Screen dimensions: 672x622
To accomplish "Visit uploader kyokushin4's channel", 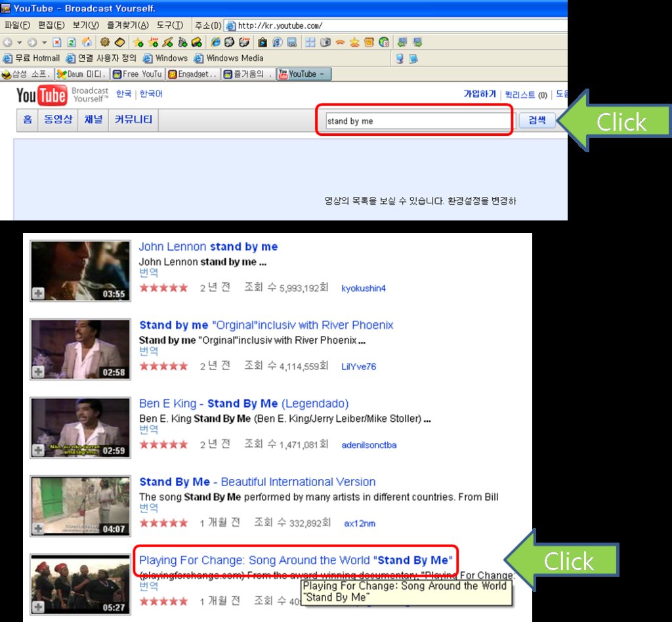I will click(364, 288).
